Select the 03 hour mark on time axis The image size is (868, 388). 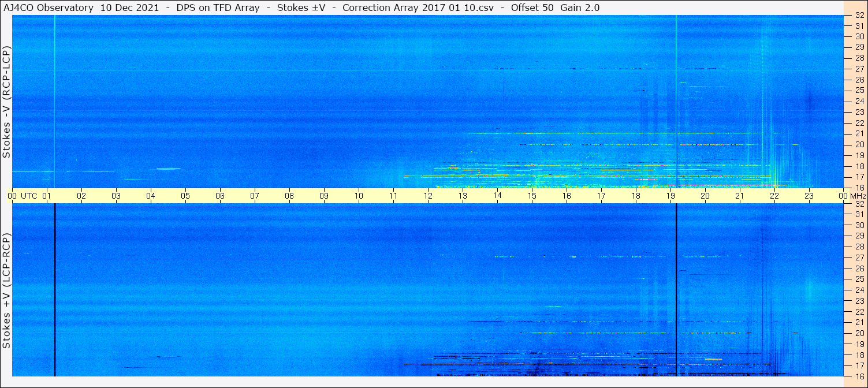click(x=117, y=196)
